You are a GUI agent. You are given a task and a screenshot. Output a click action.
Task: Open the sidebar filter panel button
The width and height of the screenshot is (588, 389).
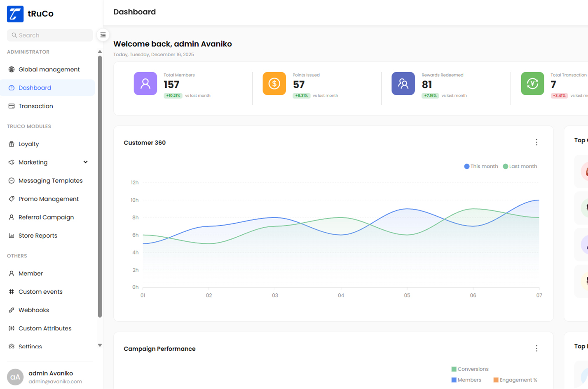click(102, 35)
